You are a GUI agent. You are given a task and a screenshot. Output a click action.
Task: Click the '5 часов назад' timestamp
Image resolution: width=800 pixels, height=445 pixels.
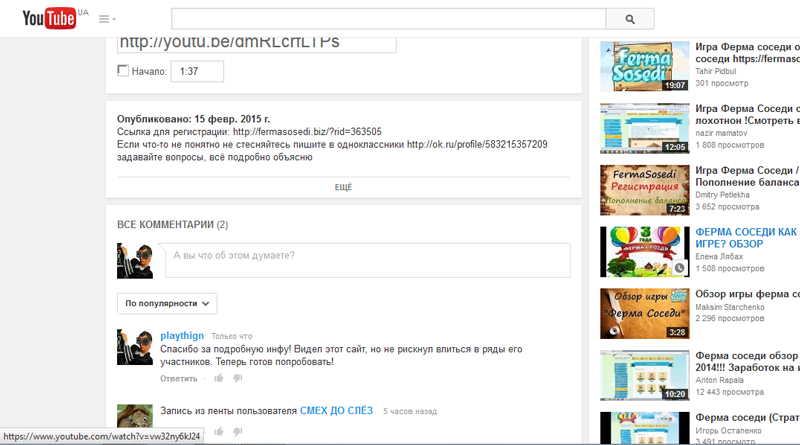[x=410, y=411]
